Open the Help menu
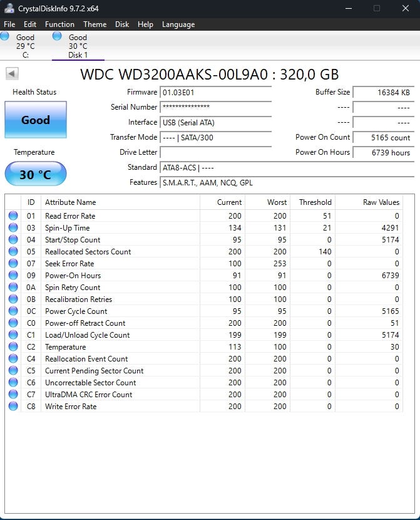The image size is (420, 520). pos(145,24)
